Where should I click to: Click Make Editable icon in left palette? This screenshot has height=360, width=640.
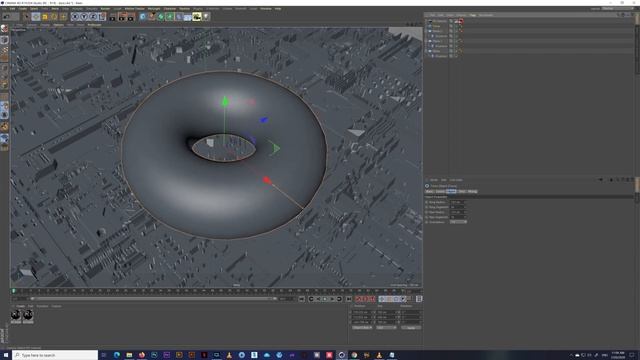(4, 29)
